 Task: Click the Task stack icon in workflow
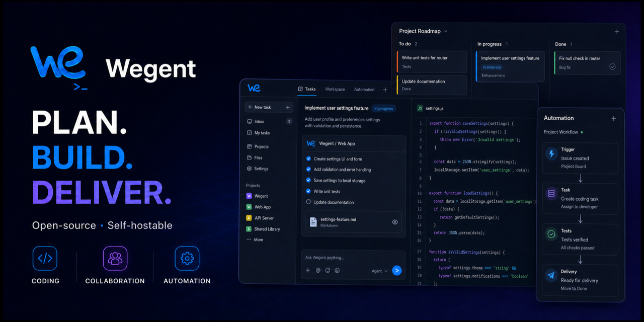[x=551, y=193]
